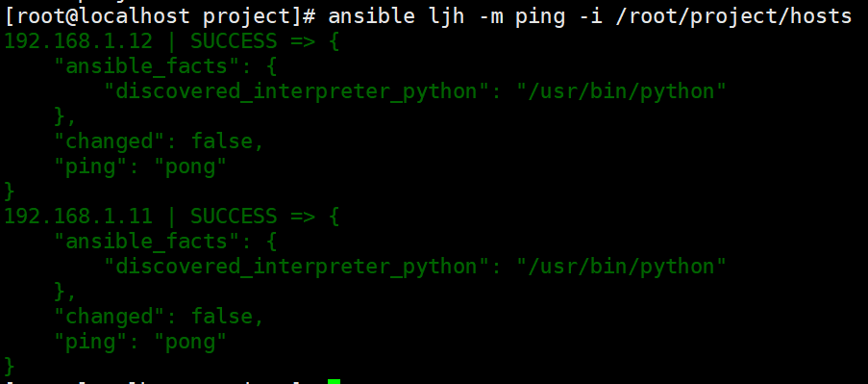The height and width of the screenshot is (384, 868).
Task: Click SUCCESS on the 192.168.1.12 line
Action: click(234, 41)
